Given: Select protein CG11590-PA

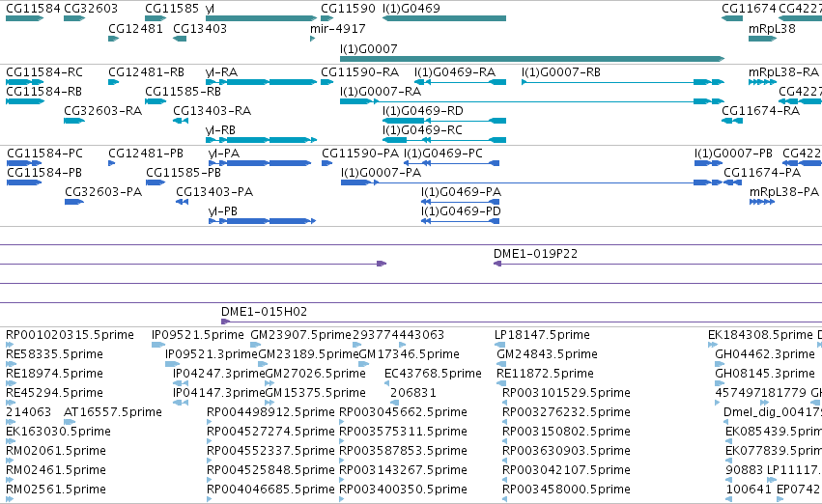Looking at the screenshot, I should (326, 163).
